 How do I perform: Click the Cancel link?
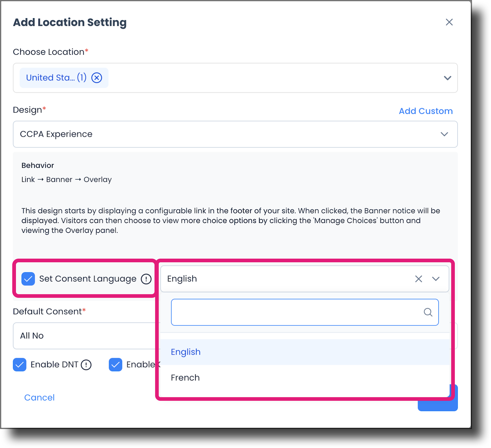click(39, 397)
